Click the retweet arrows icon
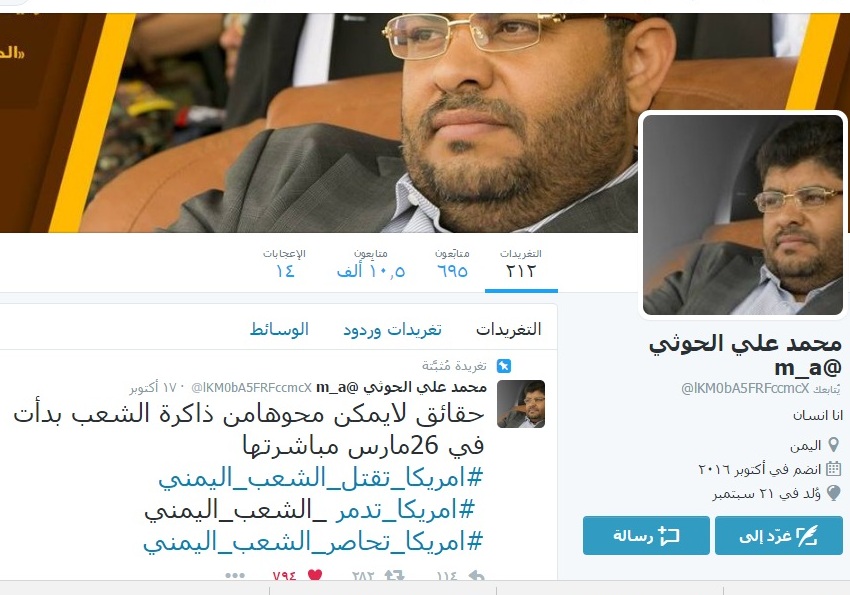The image size is (850, 595). [x=395, y=575]
